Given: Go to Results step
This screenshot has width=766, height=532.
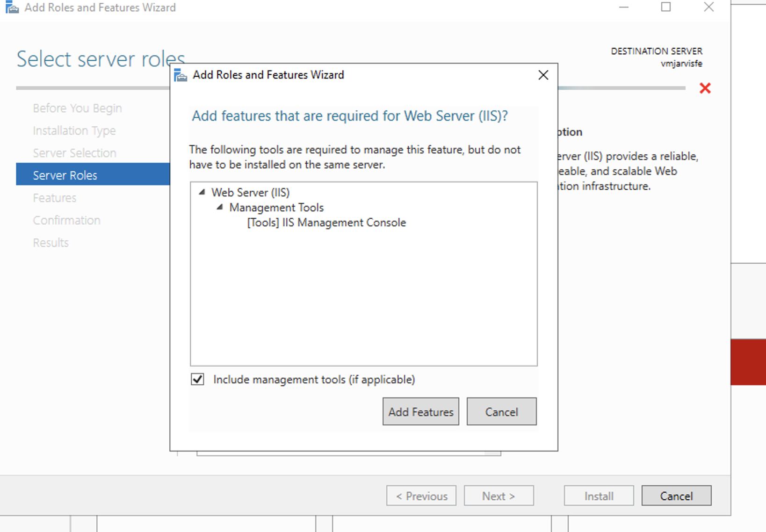Looking at the screenshot, I should click(51, 243).
